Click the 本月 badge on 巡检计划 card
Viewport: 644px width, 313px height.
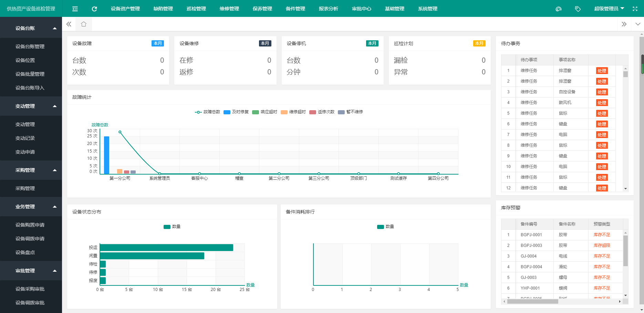tap(479, 43)
